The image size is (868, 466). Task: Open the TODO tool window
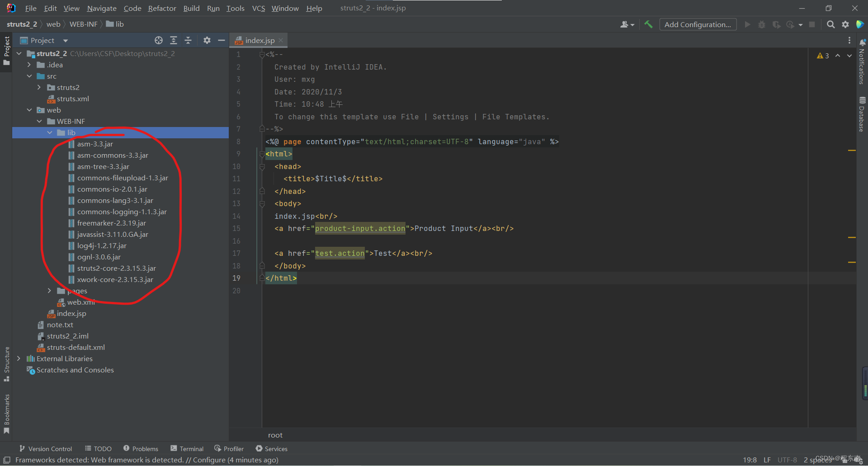(x=98, y=448)
